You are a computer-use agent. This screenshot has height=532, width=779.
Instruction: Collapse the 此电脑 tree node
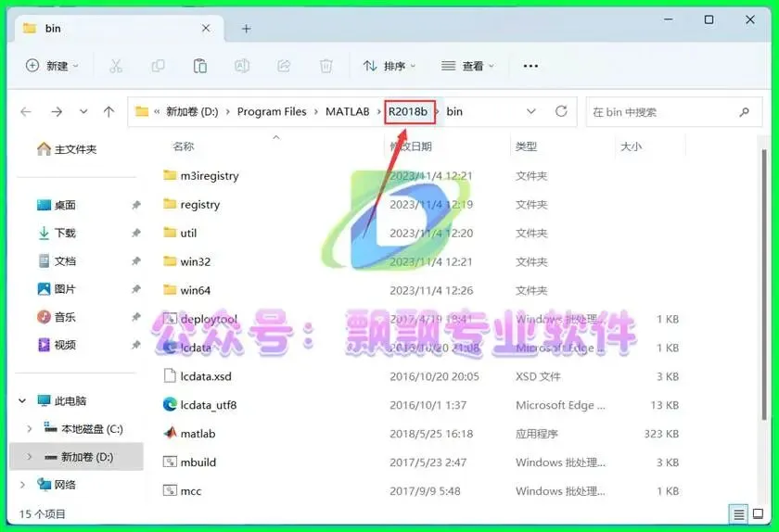point(22,400)
